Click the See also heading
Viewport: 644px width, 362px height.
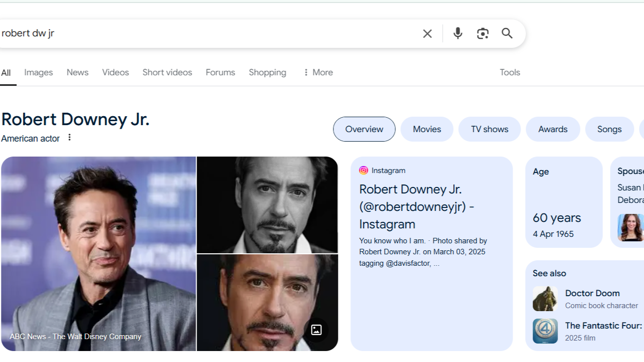coord(549,273)
